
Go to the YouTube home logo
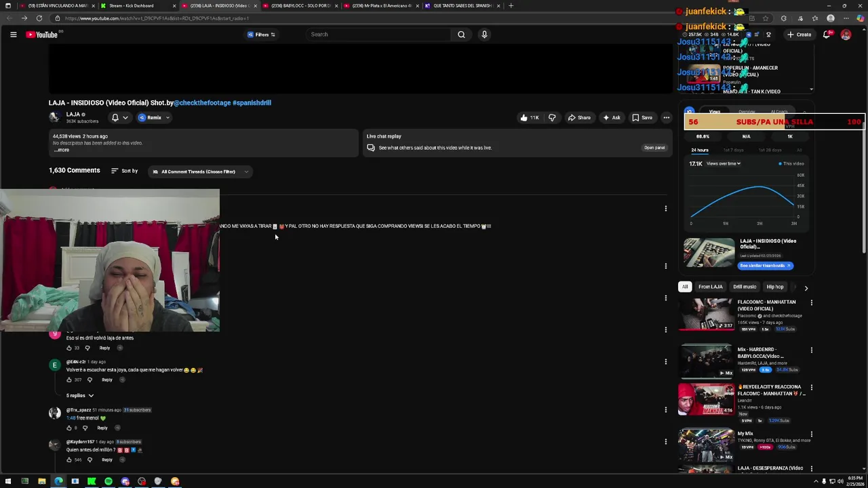pos(42,35)
